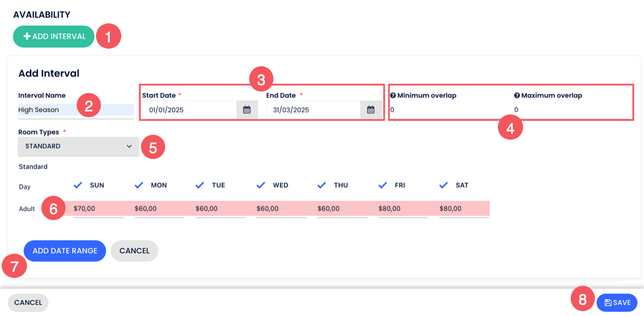
Task: Uncheck the WED day checkbox
Action: pos(261,185)
